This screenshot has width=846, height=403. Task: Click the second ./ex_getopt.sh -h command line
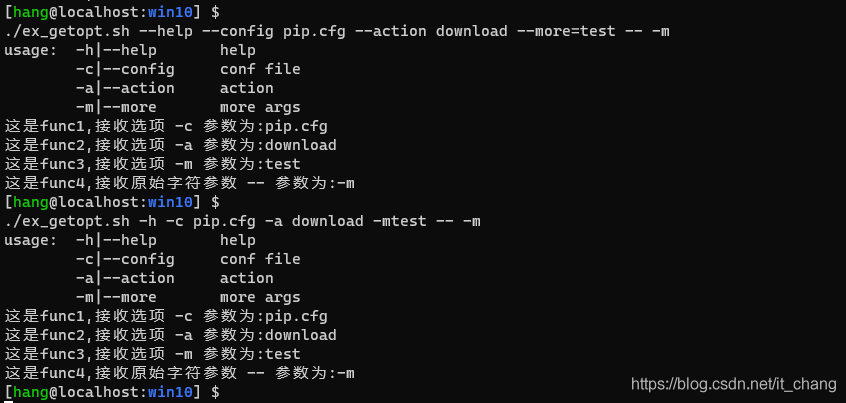point(243,221)
